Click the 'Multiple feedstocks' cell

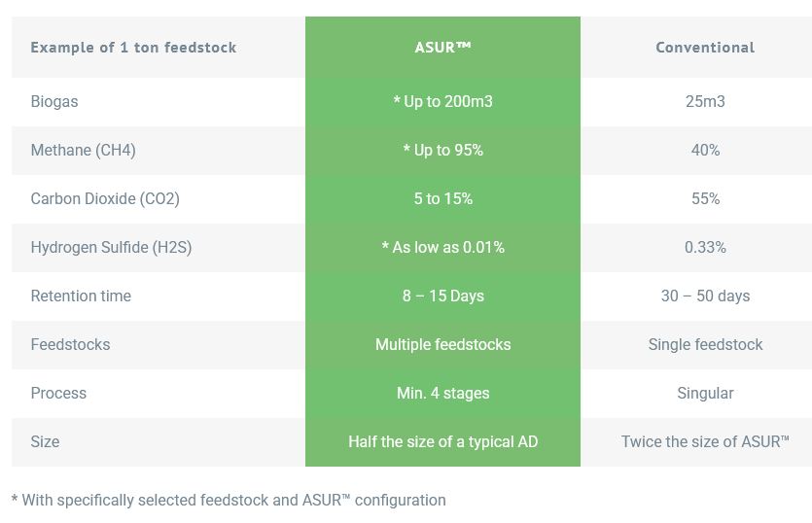pyautogui.click(x=442, y=344)
